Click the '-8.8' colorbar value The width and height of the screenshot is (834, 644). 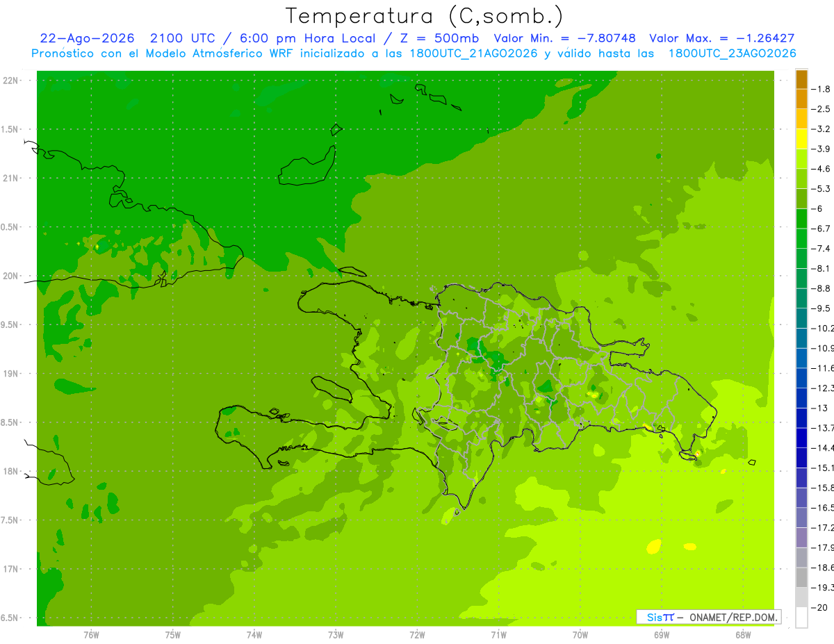[x=821, y=288]
